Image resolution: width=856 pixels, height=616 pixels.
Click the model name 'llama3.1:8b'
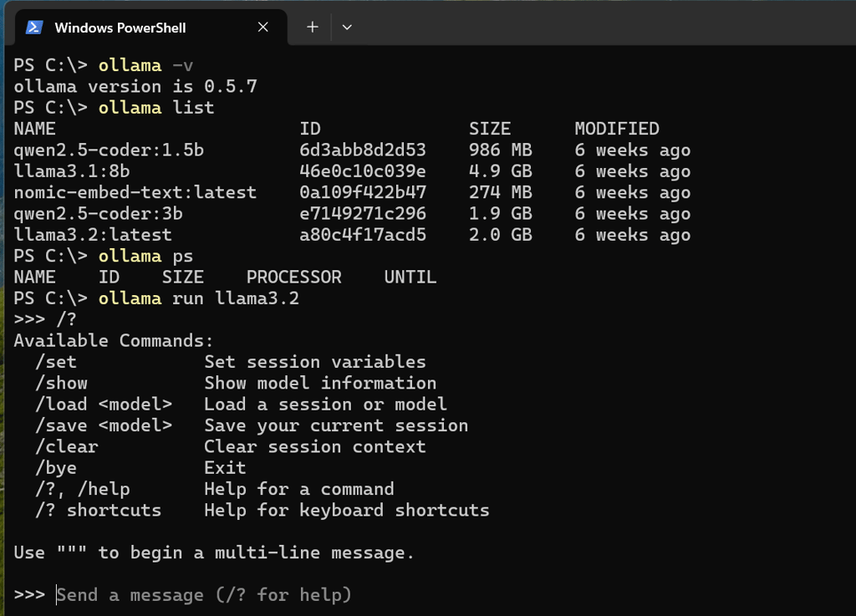pyautogui.click(x=72, y=171)
